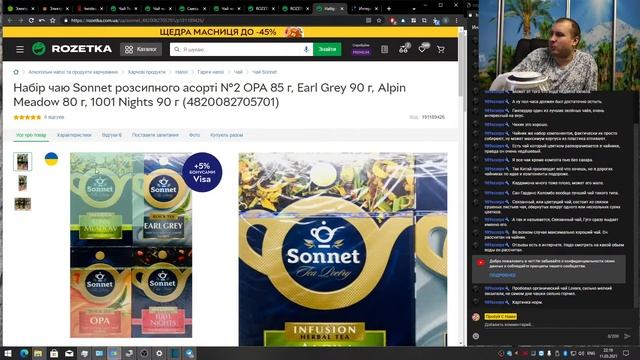640x360 pixels.
Task: Open 'Подробнее' link in chat welcome notice
Action: [502, 276]
